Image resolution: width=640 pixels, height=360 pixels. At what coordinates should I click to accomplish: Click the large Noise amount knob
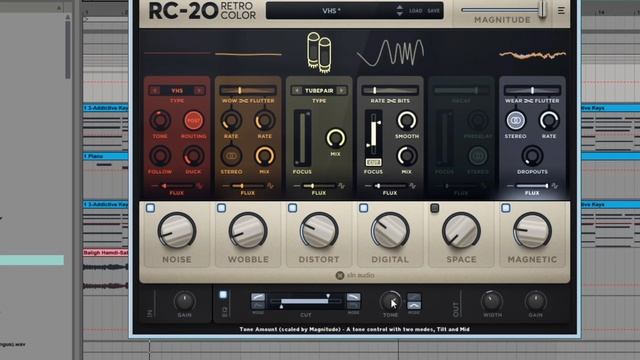(x=177, y=231)
